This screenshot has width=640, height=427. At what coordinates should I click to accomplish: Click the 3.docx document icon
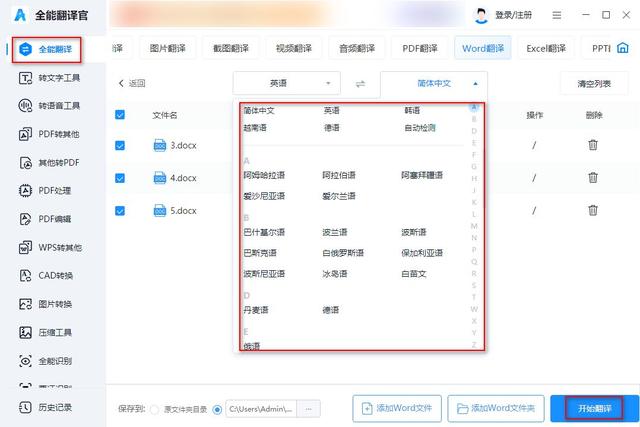point(160,145)
